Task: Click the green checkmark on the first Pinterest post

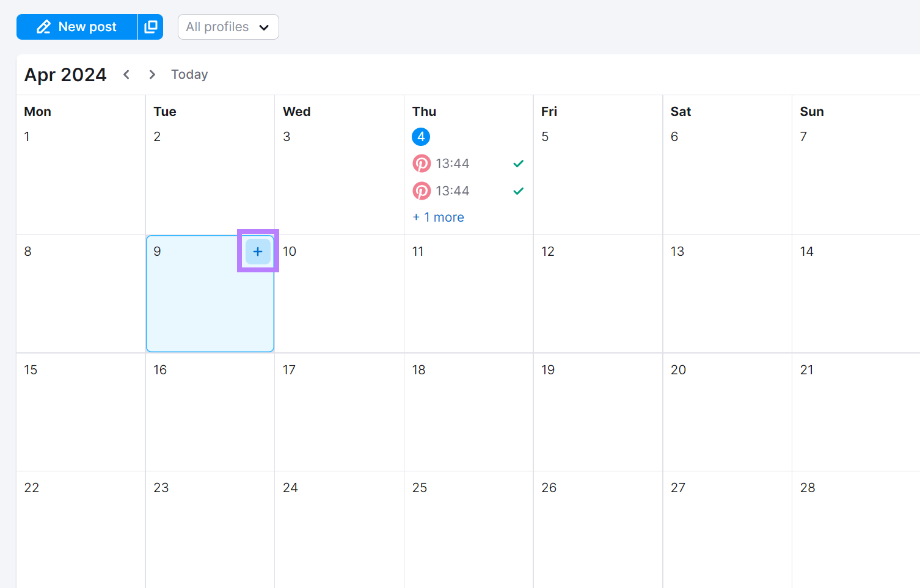Action: (x=518, y=163)
